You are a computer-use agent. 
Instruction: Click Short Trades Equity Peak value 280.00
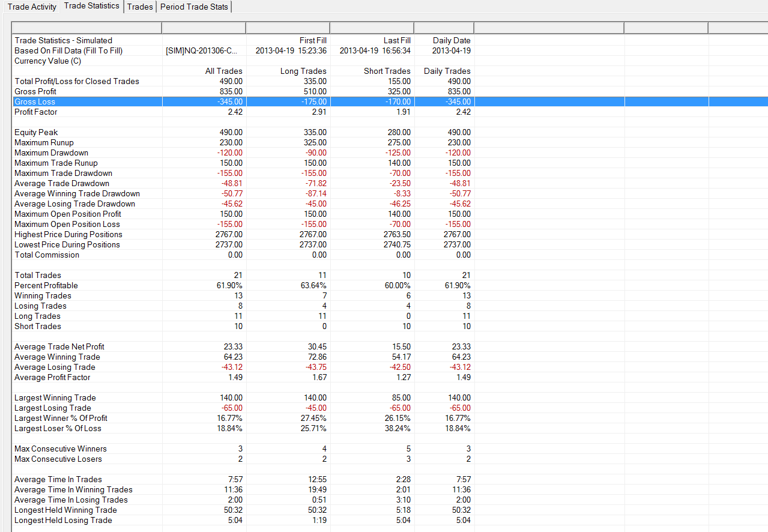[400, 133]
